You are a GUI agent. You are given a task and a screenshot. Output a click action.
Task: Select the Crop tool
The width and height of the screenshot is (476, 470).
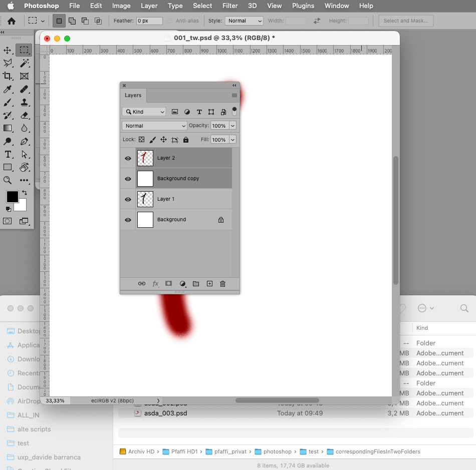point(8,76)
